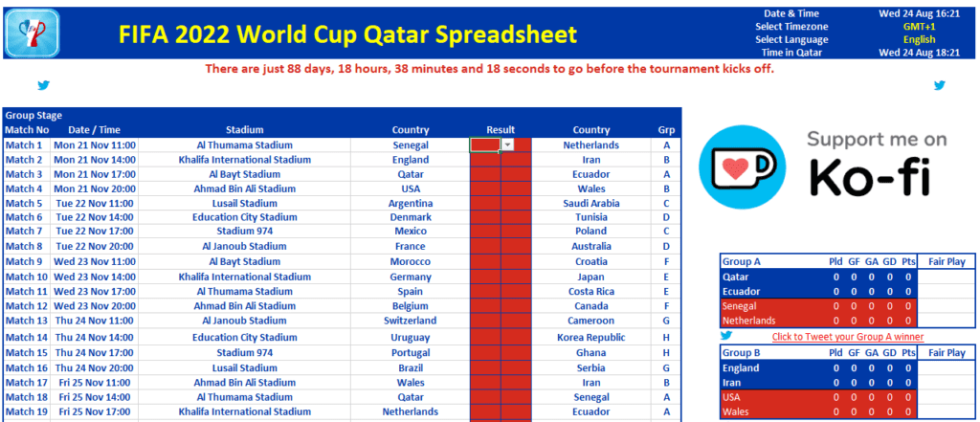Select the Result column header
Viewport: 980px width, 422px height.
coord(500,130)
